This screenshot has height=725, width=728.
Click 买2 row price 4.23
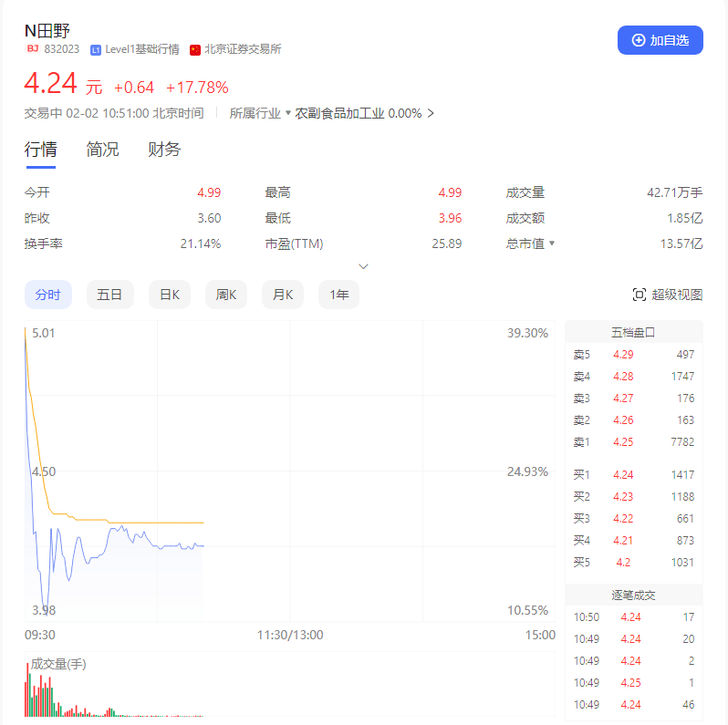tap(623, 497)
